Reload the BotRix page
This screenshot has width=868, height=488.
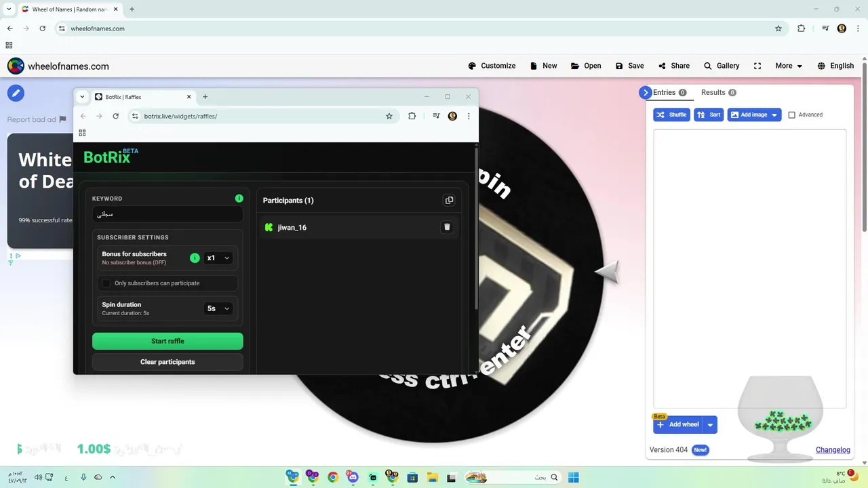(115, 116)
